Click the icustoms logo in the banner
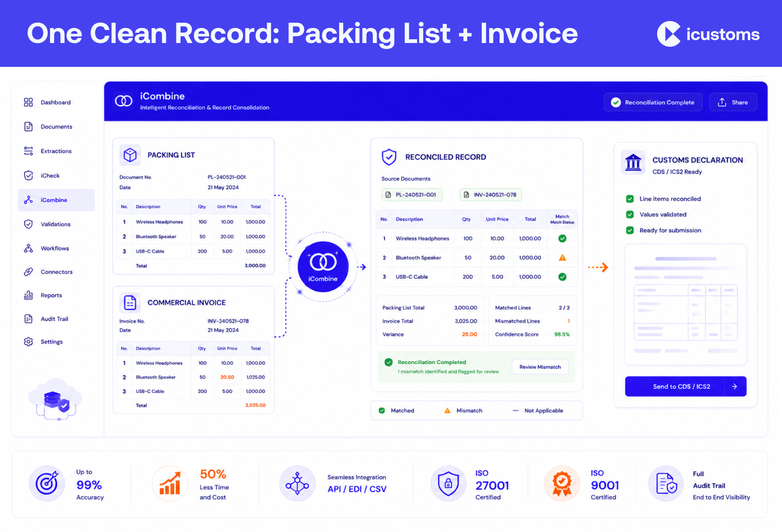The image size is (782, 532). pos(708,34)
